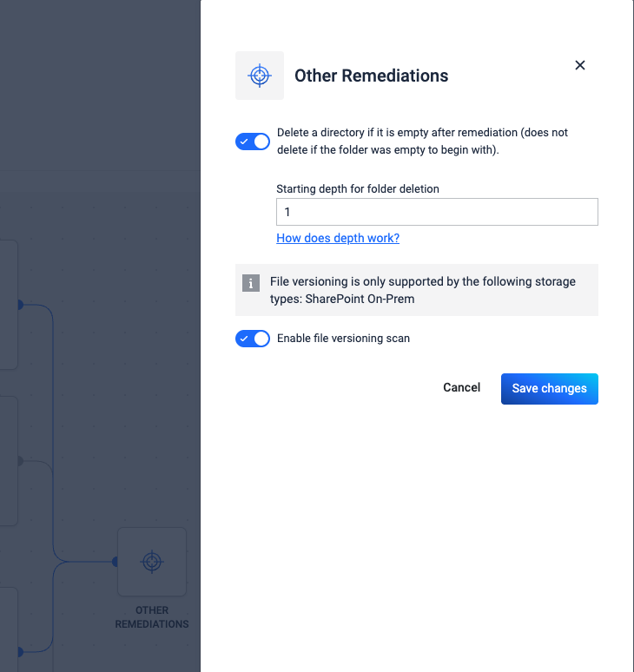This screenshot has height=672, width=634.
Task: Select the Other Remediations node icon on the canvas
Action: click(152, 562)
